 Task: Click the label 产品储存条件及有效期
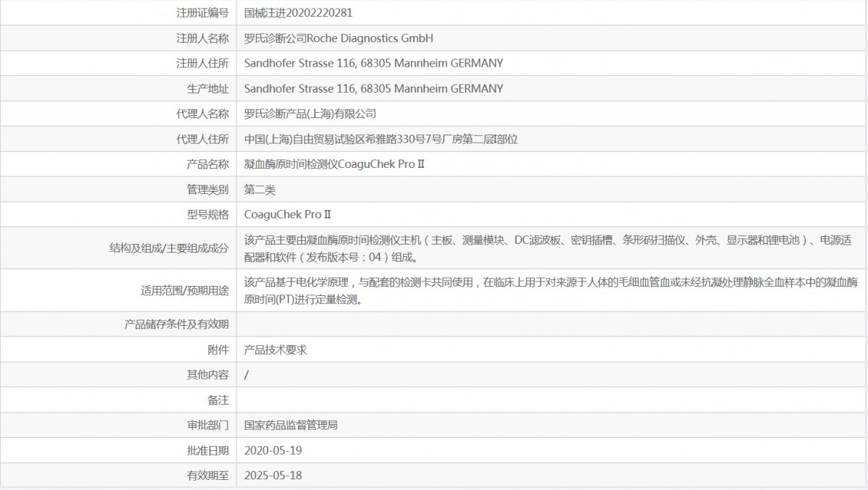[x=176, y=324]
